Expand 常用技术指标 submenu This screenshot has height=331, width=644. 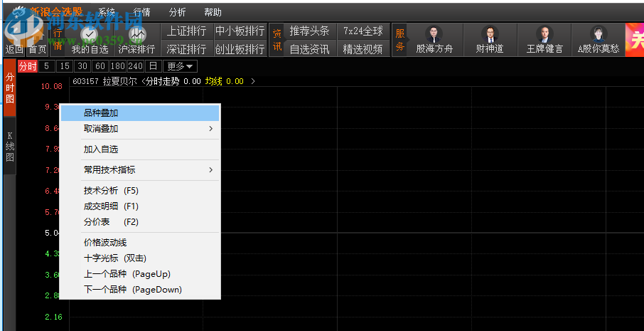click(x=140, y=170)
